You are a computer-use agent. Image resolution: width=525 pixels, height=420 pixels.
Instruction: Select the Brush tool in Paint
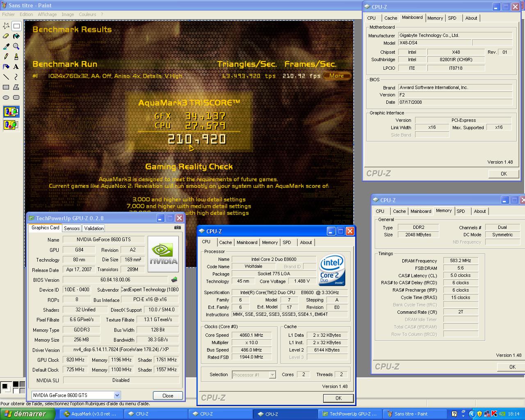tap(16, 57)
